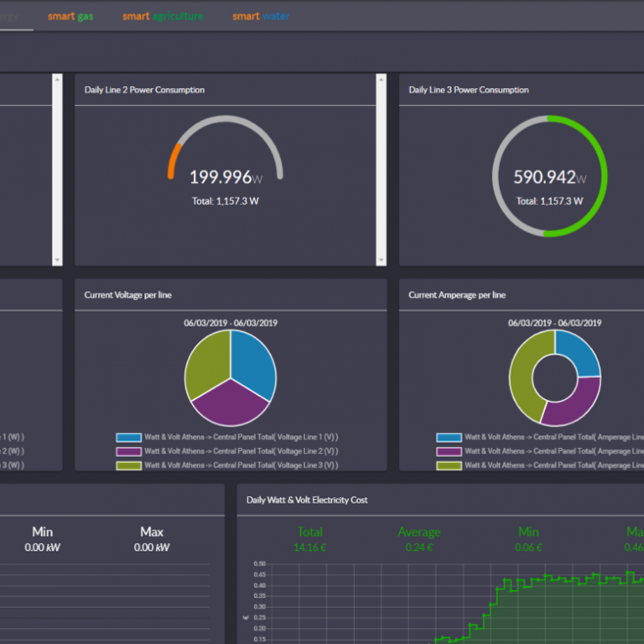Click the orange Line 2 power gauge arc
This screenshot has width=644, height=644.
(171, 161)
